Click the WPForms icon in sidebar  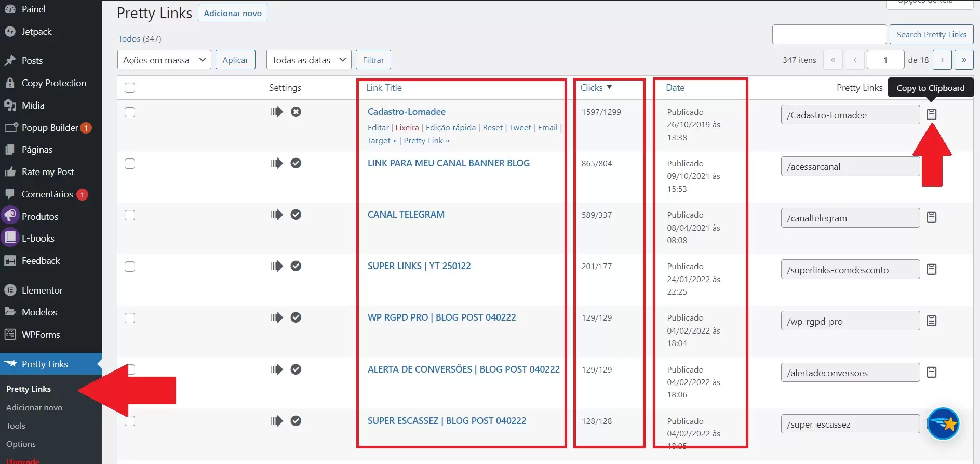(x=10, y=334)
